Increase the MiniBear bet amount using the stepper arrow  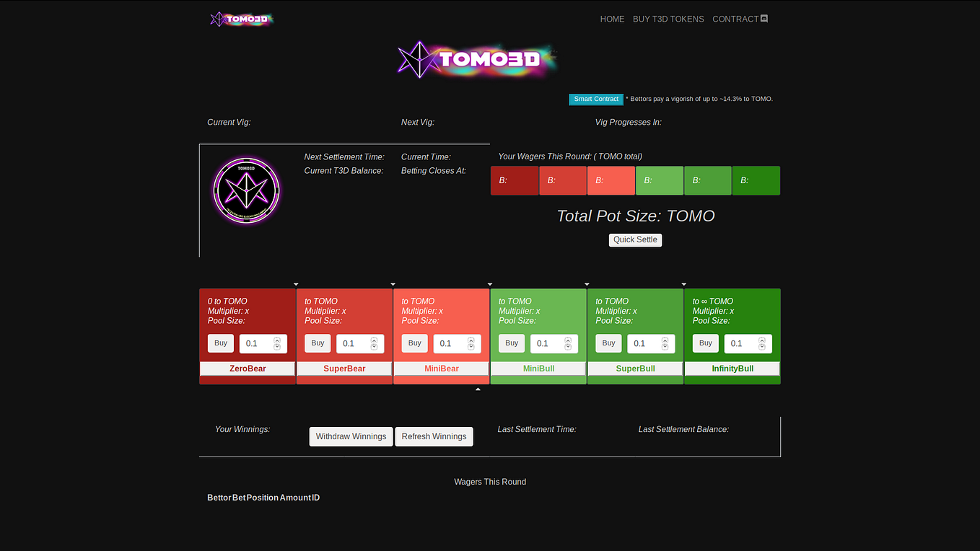point(471,340)
